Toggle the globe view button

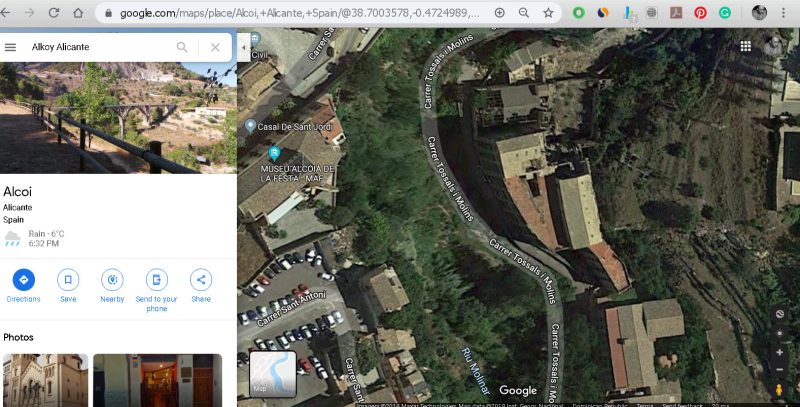[780, 314]
